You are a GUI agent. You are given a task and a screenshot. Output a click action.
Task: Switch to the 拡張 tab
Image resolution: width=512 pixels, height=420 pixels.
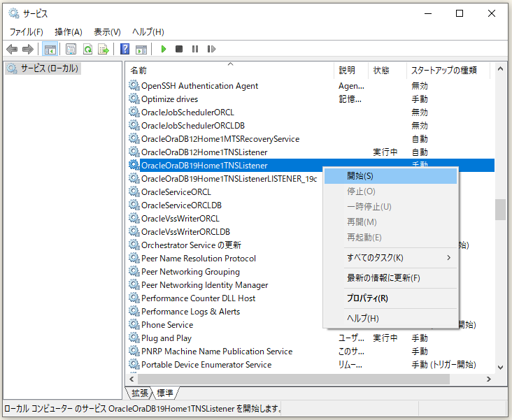(139, 393)
